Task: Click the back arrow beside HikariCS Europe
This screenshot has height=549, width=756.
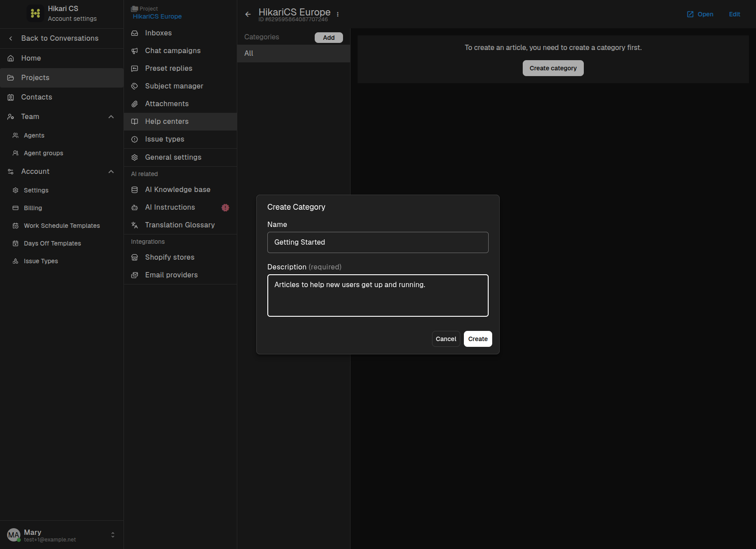Action: pyautogui.click(x=248, y=14)
